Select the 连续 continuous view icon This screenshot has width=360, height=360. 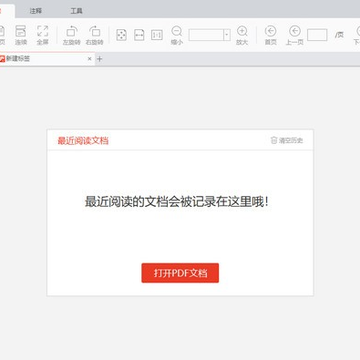point(21,35)
